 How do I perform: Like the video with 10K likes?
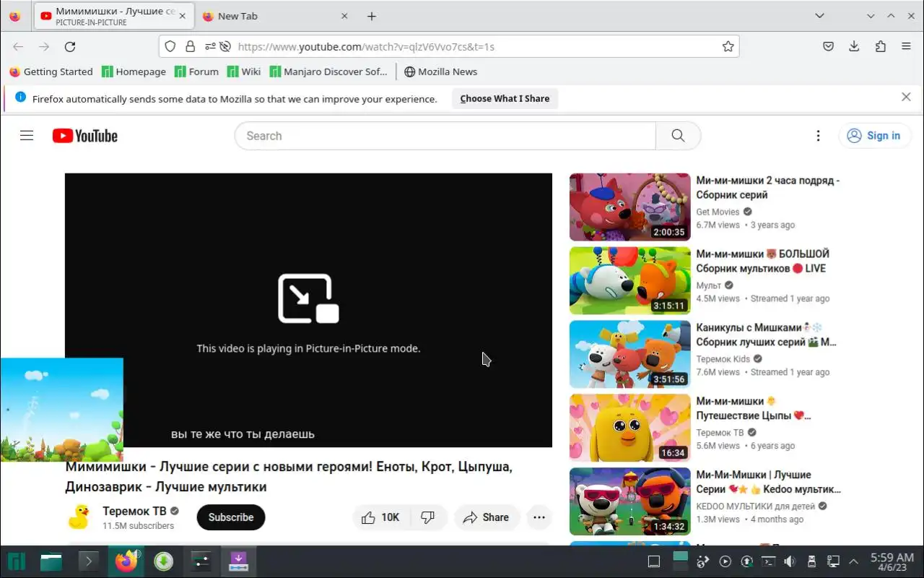381,517
